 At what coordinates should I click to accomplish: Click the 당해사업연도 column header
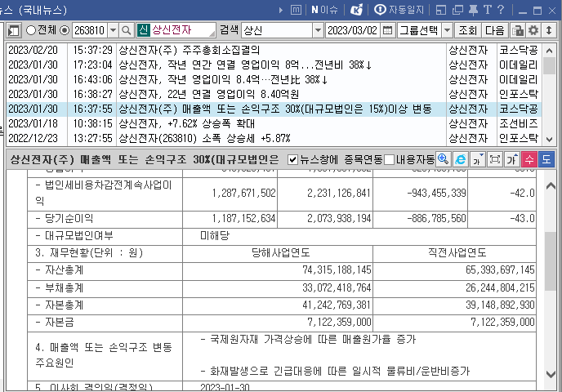point(281,252)
